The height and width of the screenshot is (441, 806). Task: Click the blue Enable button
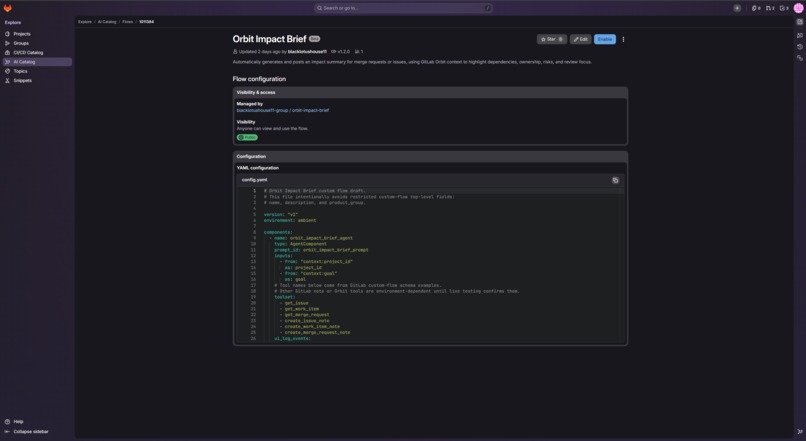click(x=604, y=39)
